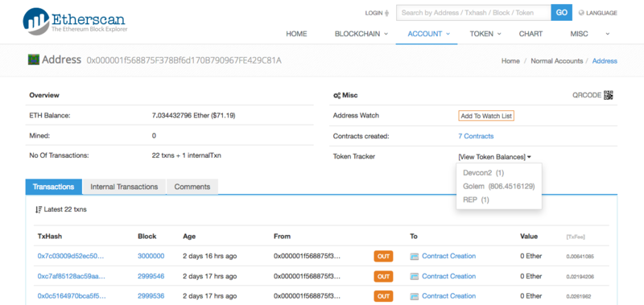Click Contract Creation in block 2999546 row
644x305 pixels.
[449, 276]
